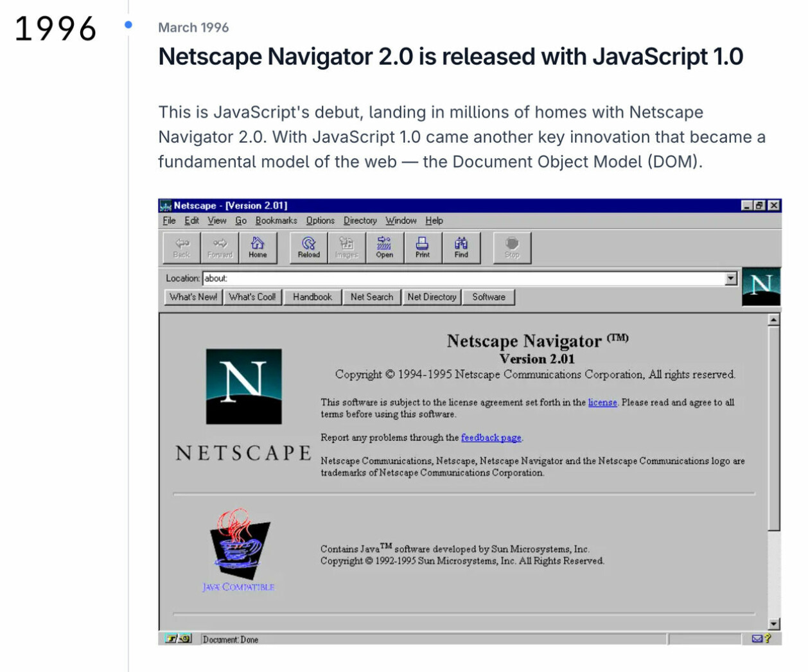This screenshot has height=672, width=808.
Task: Click the 'Contains Java software' line
Action: pyautogui.click(x=455, y=549)
